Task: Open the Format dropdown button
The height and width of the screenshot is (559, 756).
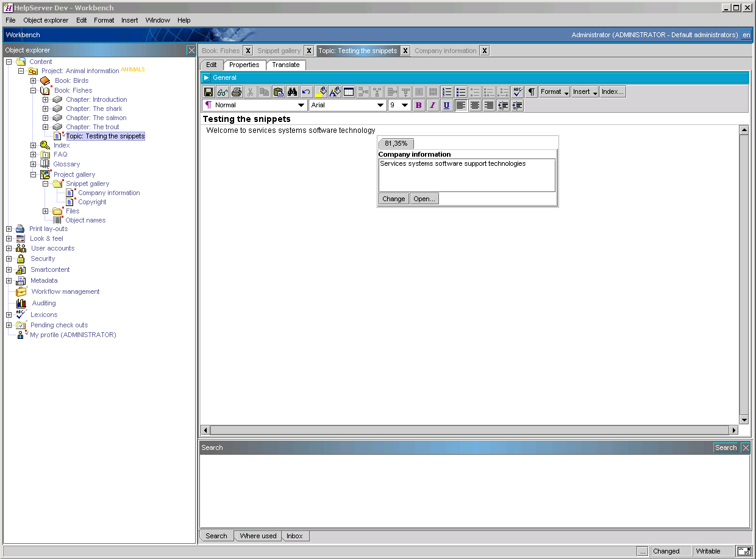Action: pyautogui.click(x=554, y=92)
